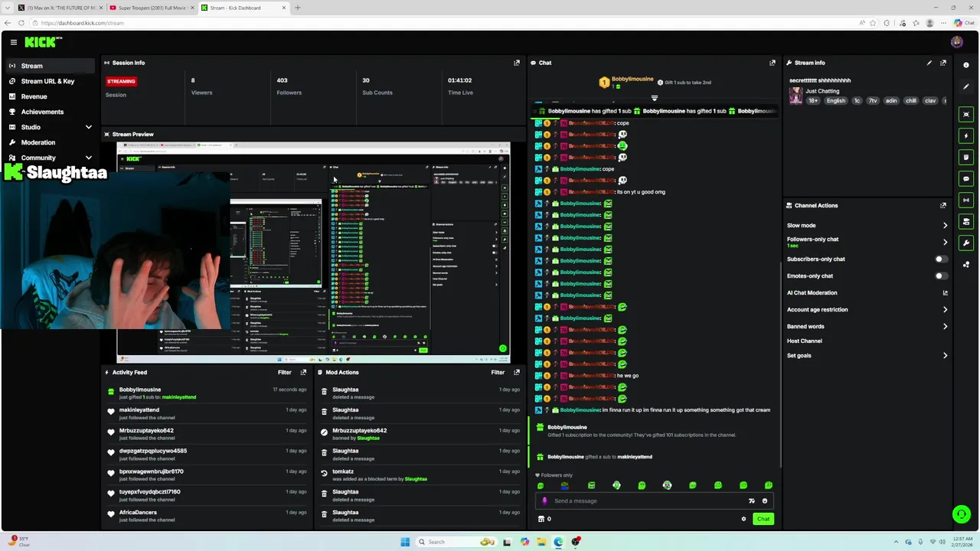Click the purple identity icon in chat input

(544, 500)
